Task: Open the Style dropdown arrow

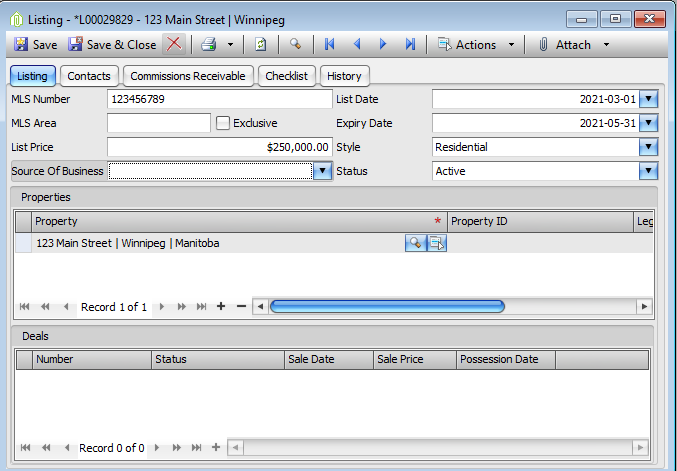Action: click(x=649, y=147)
